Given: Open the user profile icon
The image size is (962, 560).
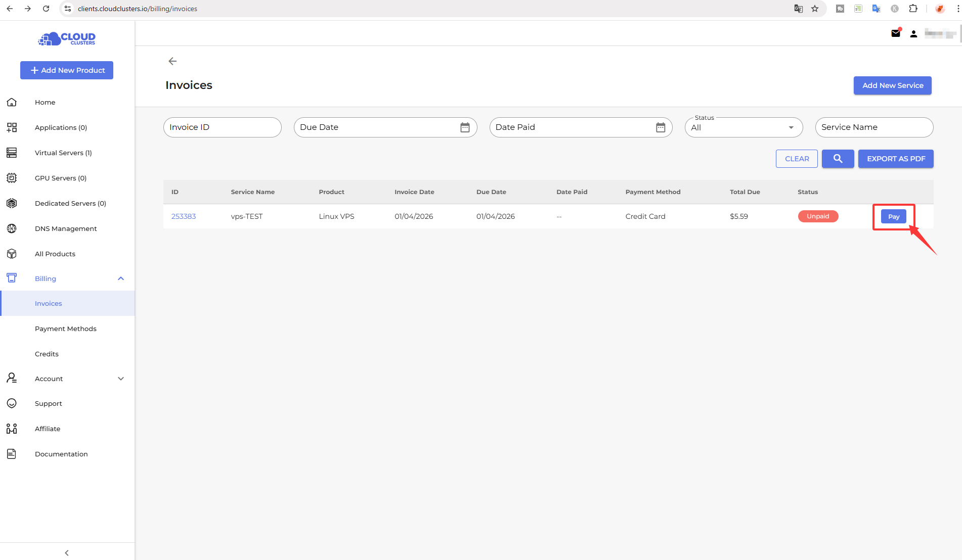Looking at the screenshot, I should [x=913, y=34].
